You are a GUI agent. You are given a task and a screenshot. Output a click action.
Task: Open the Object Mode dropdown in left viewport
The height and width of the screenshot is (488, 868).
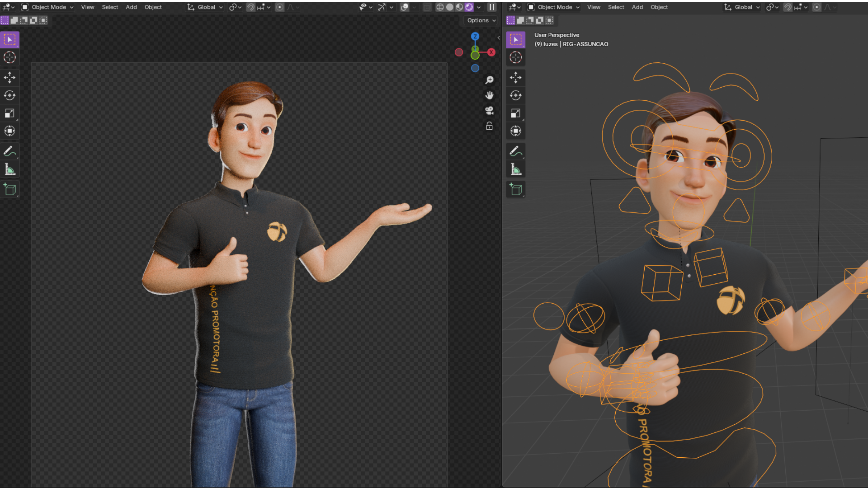point(47,7)
